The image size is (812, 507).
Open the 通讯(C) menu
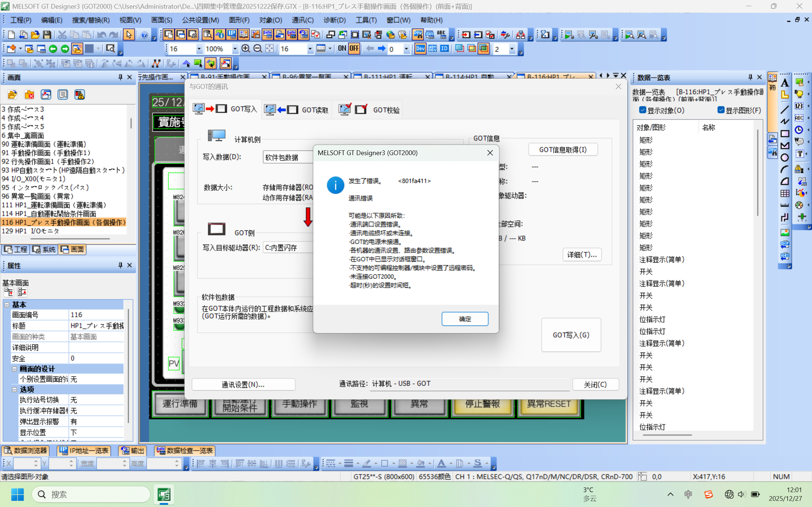[302, 20]
